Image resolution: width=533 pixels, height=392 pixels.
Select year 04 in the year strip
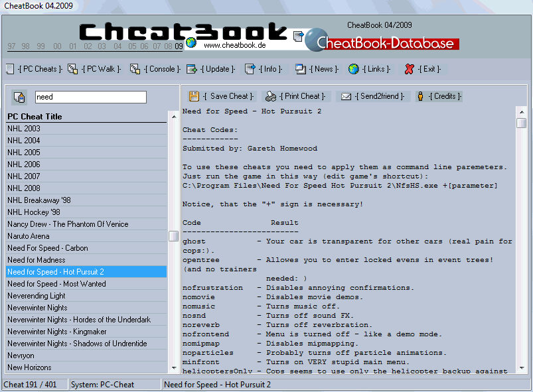(x=117, y=46)
